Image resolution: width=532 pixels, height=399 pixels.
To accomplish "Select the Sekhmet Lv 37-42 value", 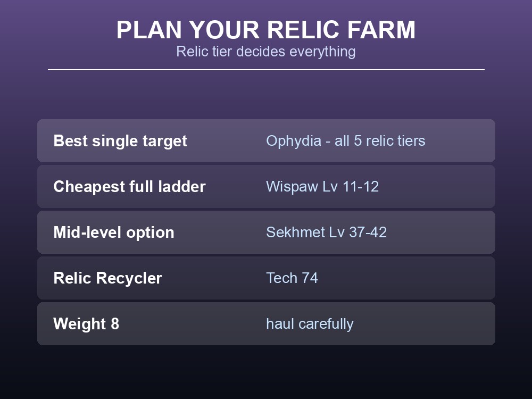I will 327,232.
